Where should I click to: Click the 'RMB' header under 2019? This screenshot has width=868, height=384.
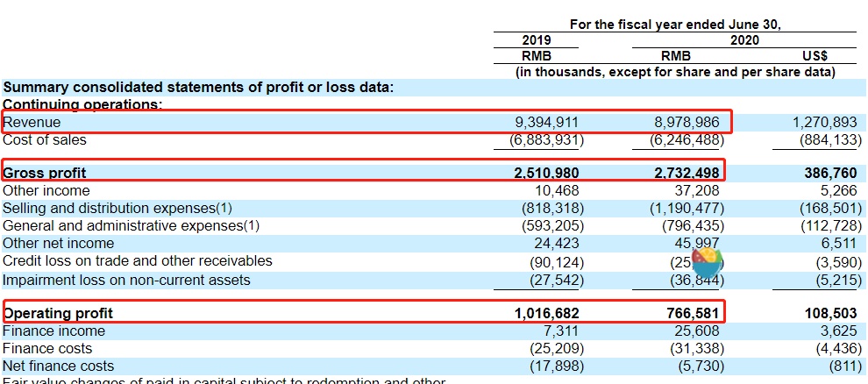pyautogui.click(x=537, y=56)
